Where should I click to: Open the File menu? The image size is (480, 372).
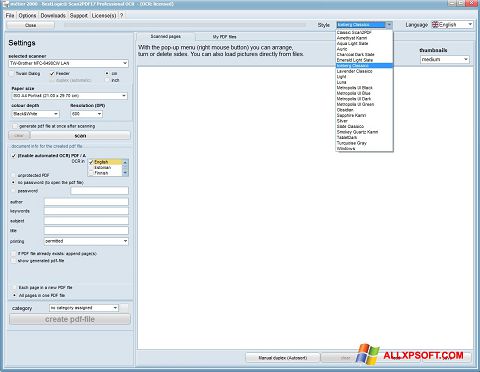tap(10, 16)
